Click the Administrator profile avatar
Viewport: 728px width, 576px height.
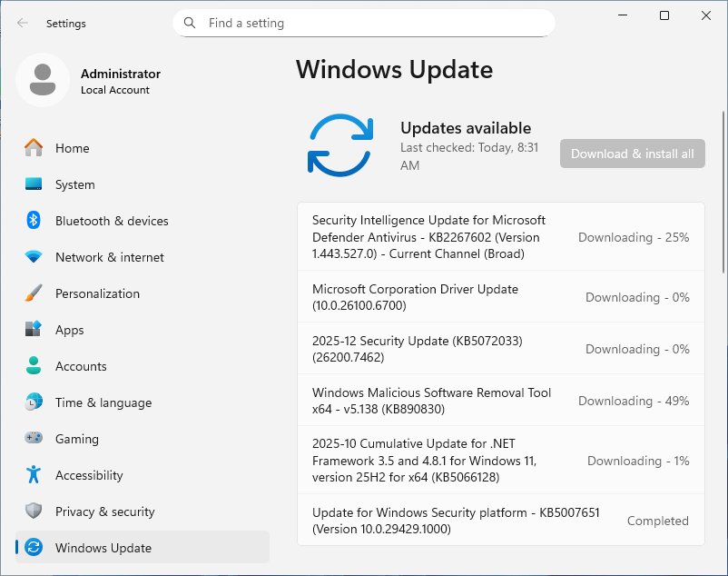43,80
